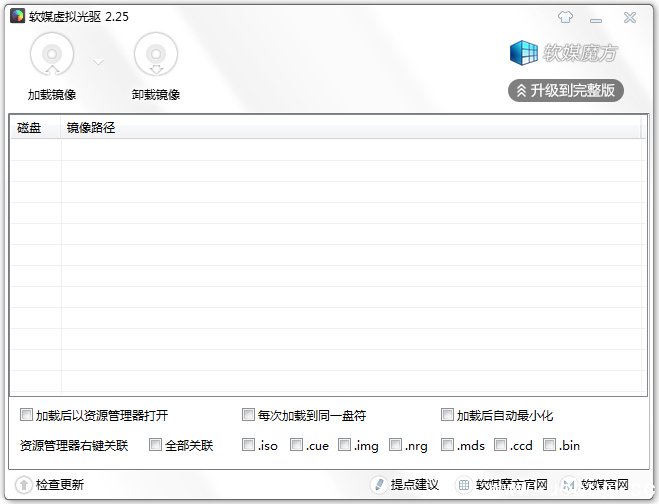The width and height of the screenshot is (659, 504).
Task: Click the 软媒魔方 cube logo
Action: point(524,54)
